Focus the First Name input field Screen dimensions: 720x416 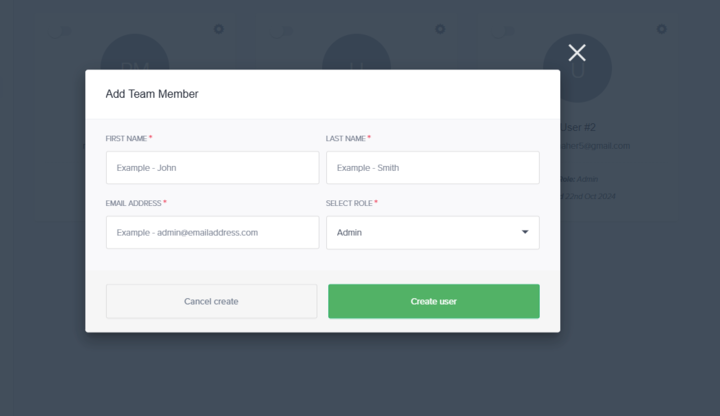point(212,168)
